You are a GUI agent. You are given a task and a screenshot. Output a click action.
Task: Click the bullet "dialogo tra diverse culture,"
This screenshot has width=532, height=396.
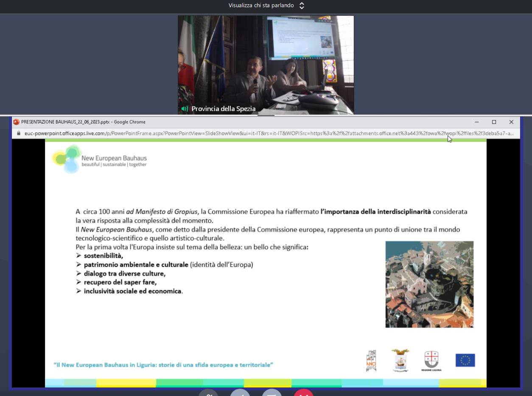(x=125, y=273)
